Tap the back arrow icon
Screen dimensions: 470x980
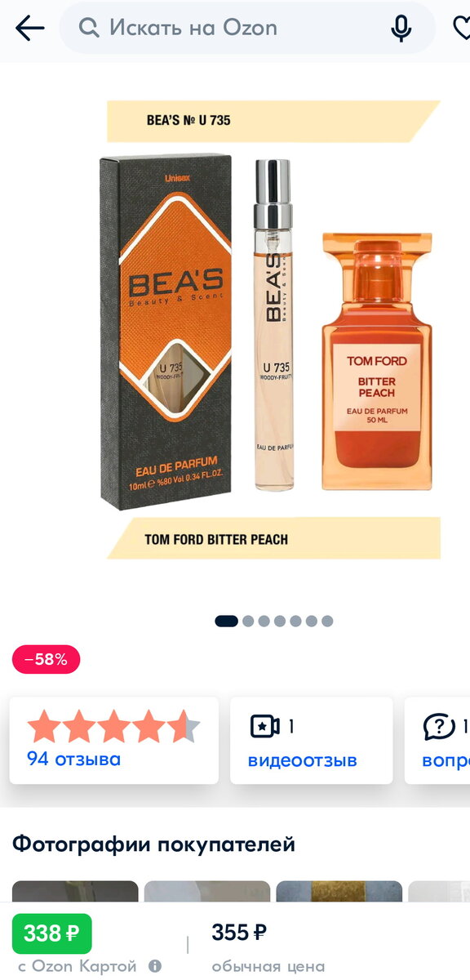click(x=29, y=28)
